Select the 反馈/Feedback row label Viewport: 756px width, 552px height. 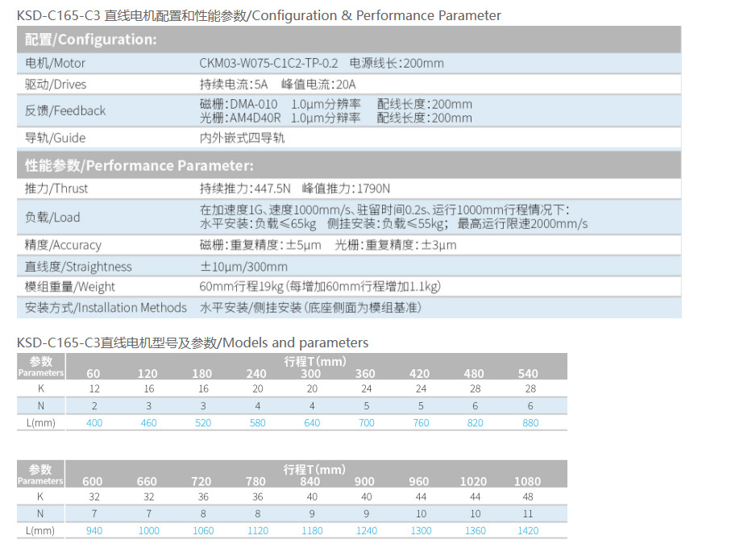(x=65, y=110)
